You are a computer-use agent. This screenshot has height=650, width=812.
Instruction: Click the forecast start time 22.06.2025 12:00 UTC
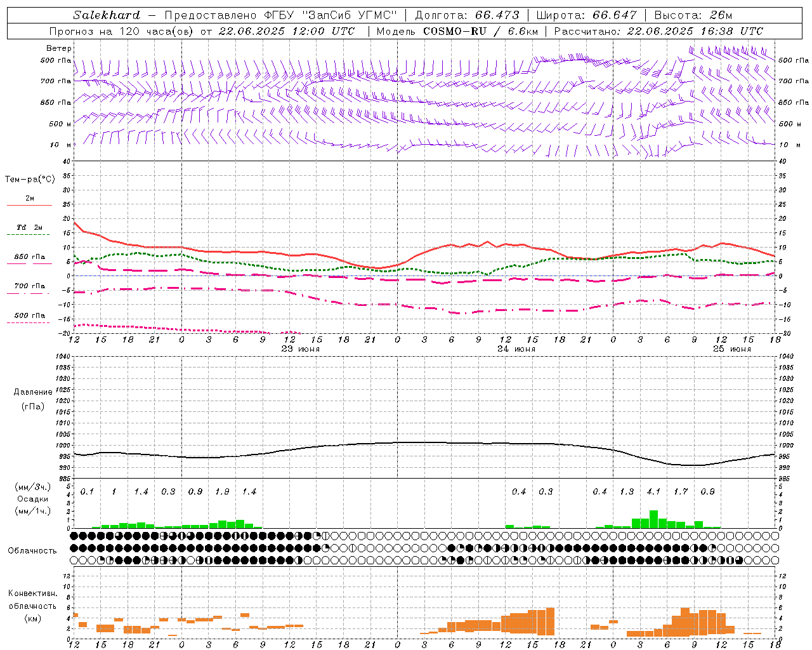pyautogui.click(x=285, y=31)
